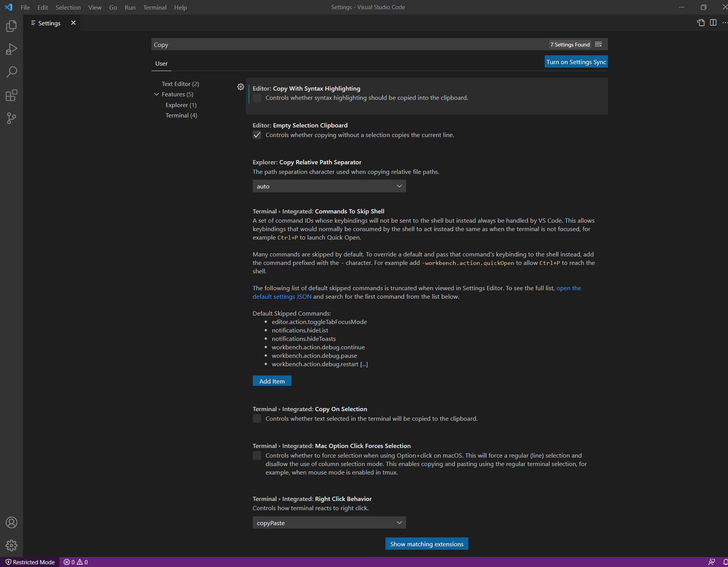Click Add Item for skipped commands
Image resolution: width=728 pixels, height=567 pixels.
click(x=272, y=381)
